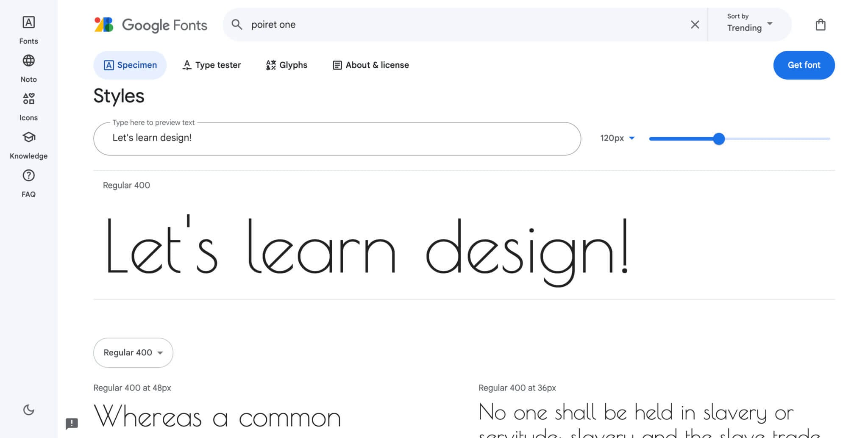Click the font size slider handle
The width and height of the screenshot is (868, 438).
(719, 139)
